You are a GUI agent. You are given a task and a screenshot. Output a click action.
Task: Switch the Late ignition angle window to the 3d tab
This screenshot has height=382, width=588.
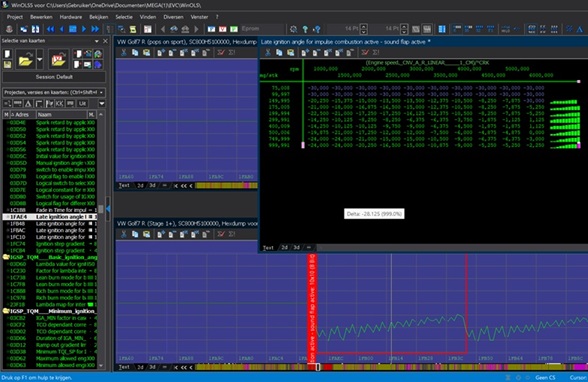point(296,247)
